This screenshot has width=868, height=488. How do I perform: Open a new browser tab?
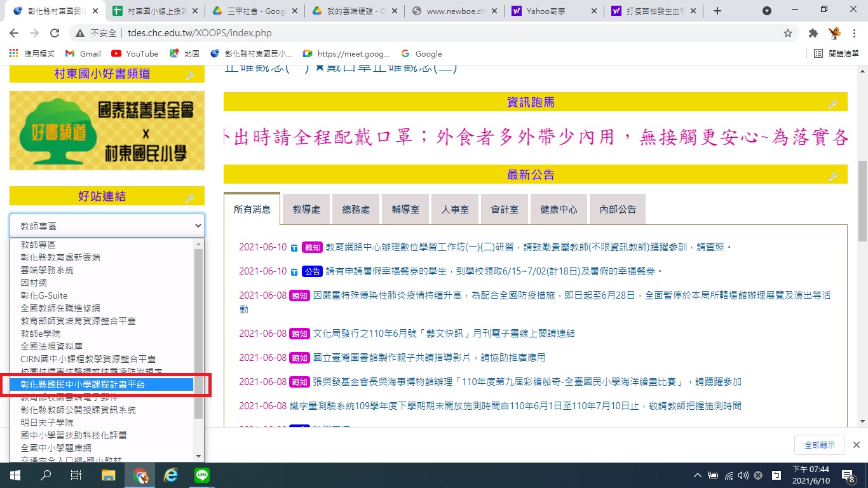pos(717,11)
